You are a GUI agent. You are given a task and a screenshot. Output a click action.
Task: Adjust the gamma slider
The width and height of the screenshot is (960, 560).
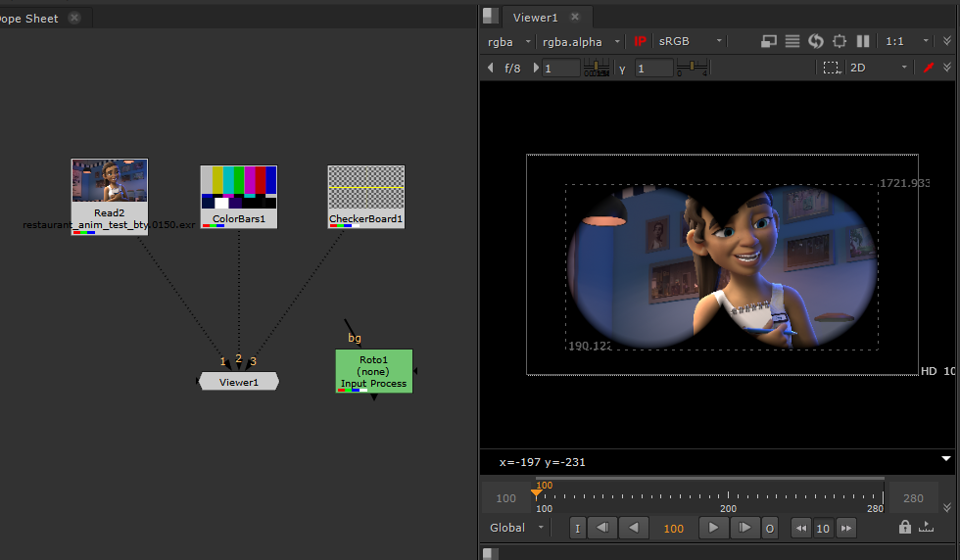pos(692,68)
